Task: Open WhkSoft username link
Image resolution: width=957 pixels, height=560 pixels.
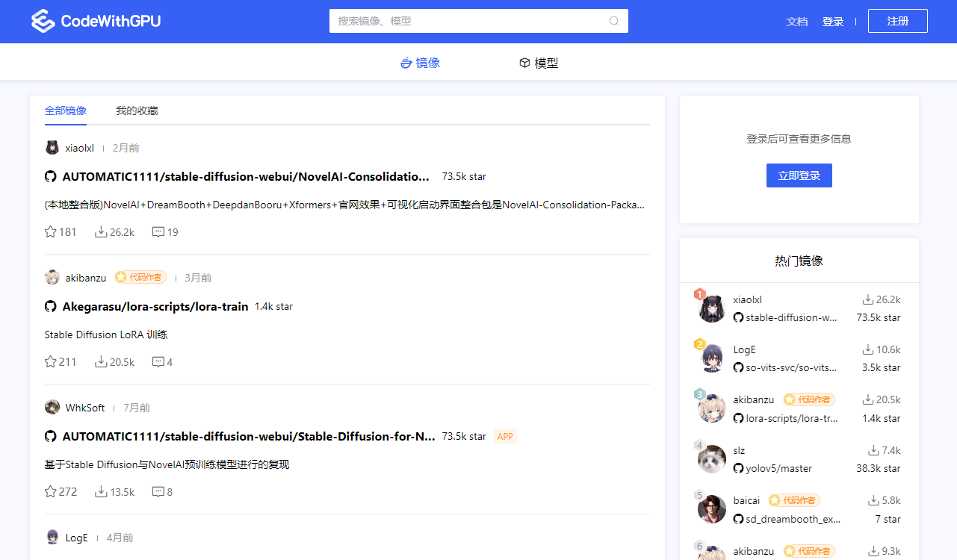Action: click(85, 408)
